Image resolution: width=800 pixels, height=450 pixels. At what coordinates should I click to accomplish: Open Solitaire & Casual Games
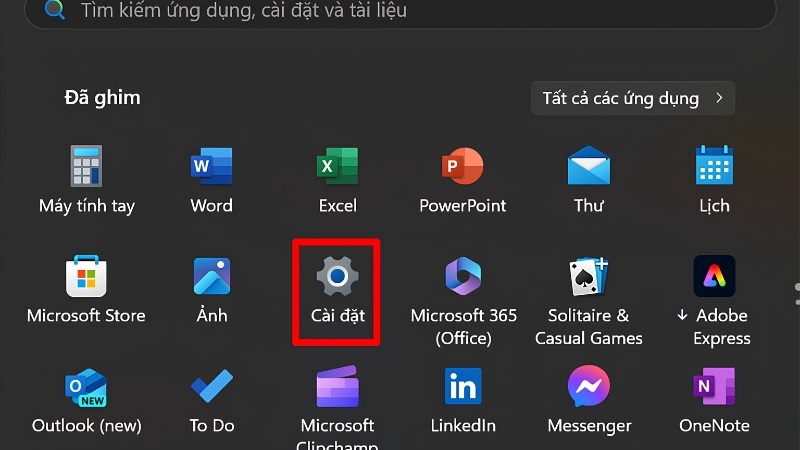point(589,301)
